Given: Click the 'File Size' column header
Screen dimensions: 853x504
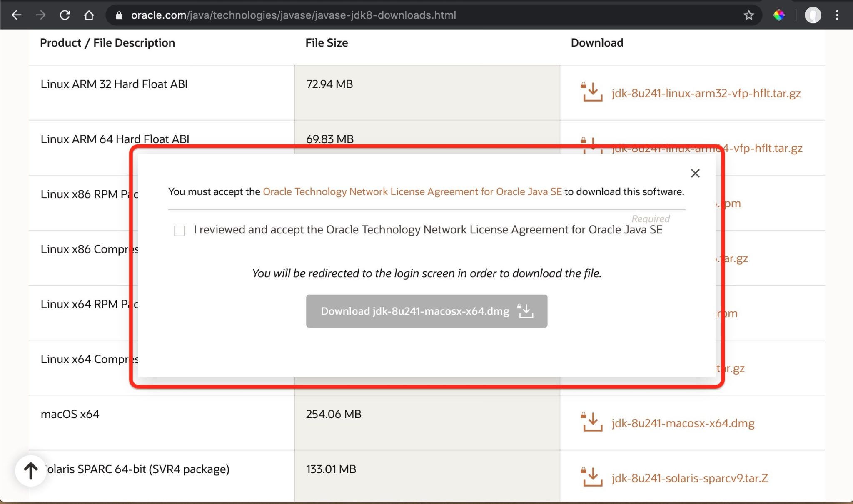Looking at the screenshot, I should (327, 43).
